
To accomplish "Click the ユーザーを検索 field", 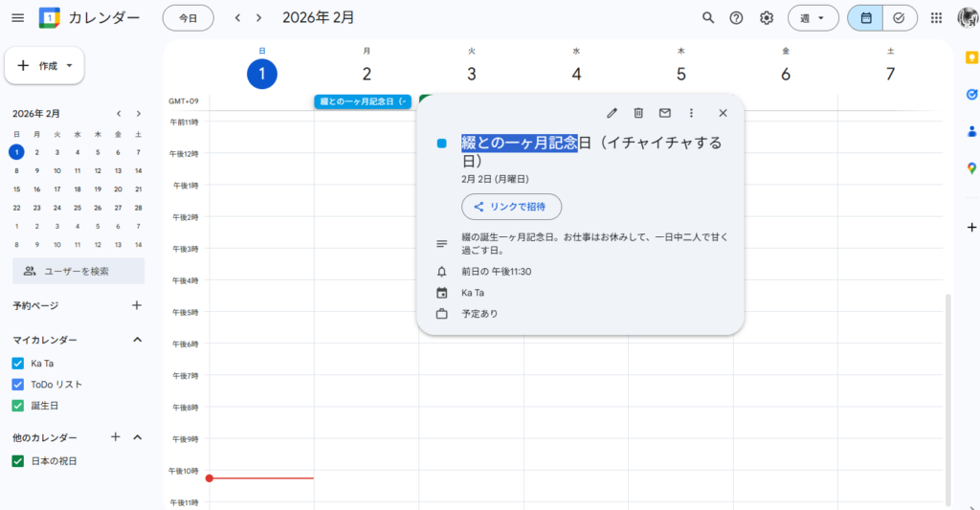I will (78, 271).
